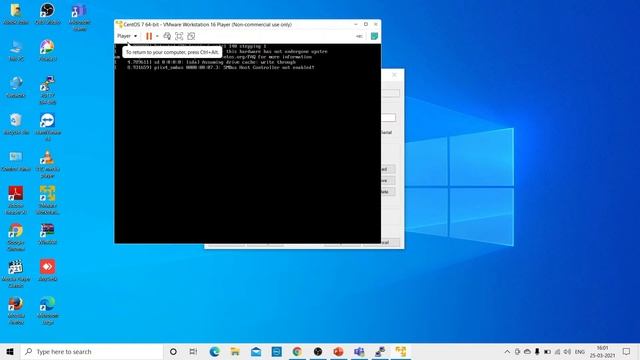Image resolution: width=640 pixels, height=360 pixels.
Task: Select the Control Panel desktop icon
Action: (16, 161)
